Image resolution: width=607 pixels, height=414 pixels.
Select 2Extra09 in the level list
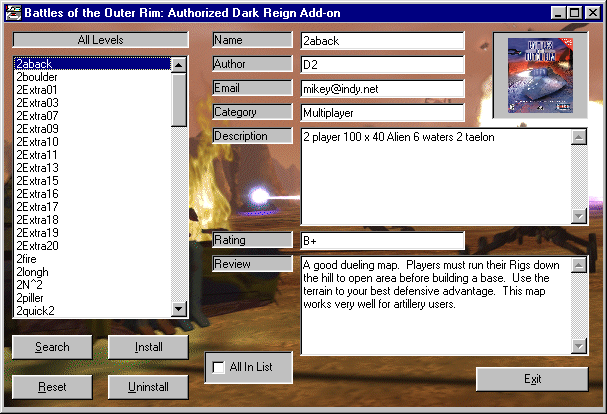click(x=93, y=129)
